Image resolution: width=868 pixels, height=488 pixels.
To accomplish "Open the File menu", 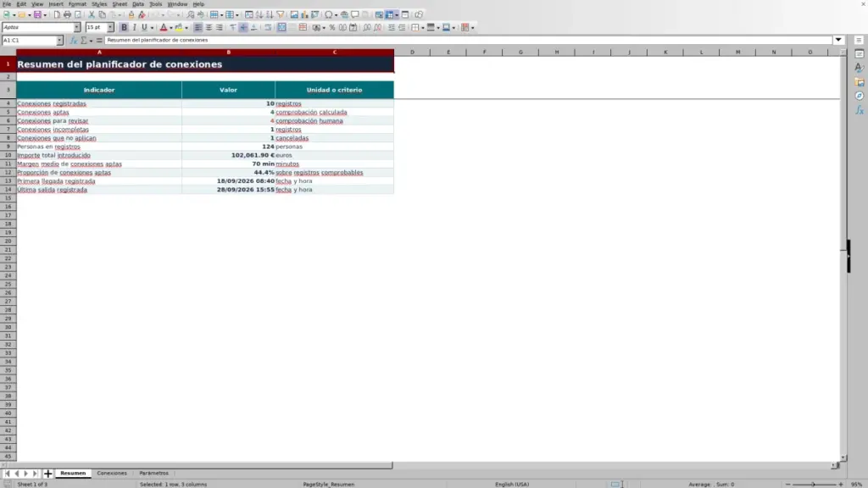I will [x=7, y=4].
